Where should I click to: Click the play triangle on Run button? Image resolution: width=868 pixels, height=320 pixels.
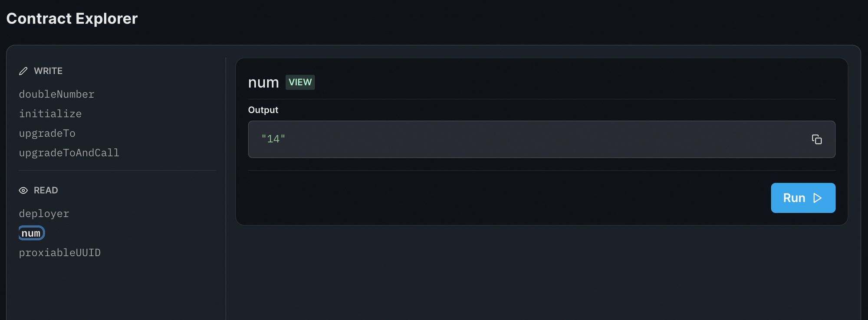tap(818, 198)
